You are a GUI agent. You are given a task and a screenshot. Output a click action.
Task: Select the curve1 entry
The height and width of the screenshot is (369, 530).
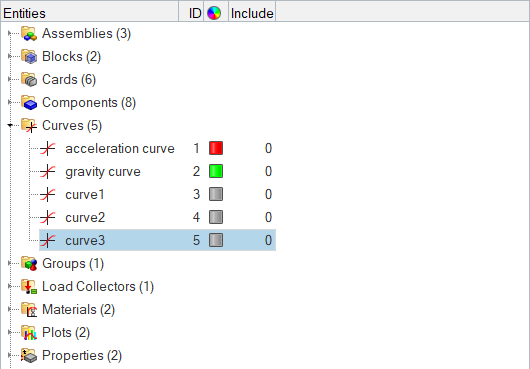point(85,194)
